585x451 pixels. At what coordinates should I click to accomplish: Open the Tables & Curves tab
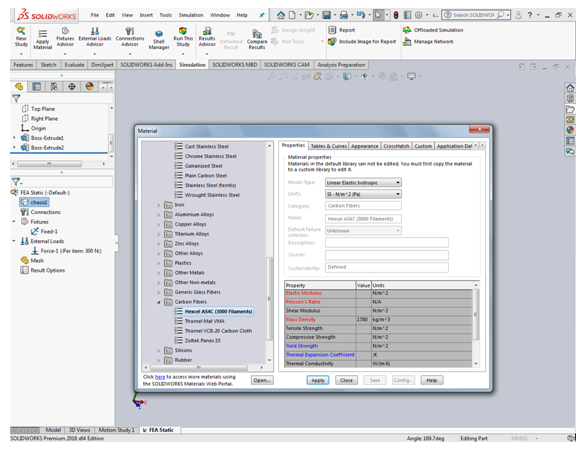(328, 146)
